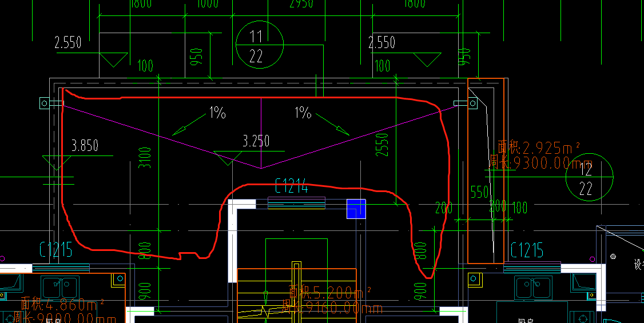Click the elevation triangle under 3.850
Viewport: 644px width, 323px height.
[56, 163]
